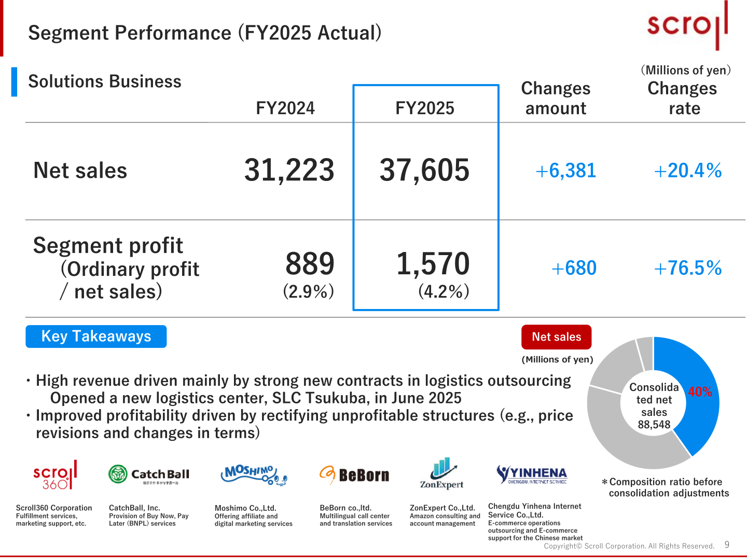Screen dimensions: 747x560
Task: Select the (2.9%) profit ratio
Action: 309,291
